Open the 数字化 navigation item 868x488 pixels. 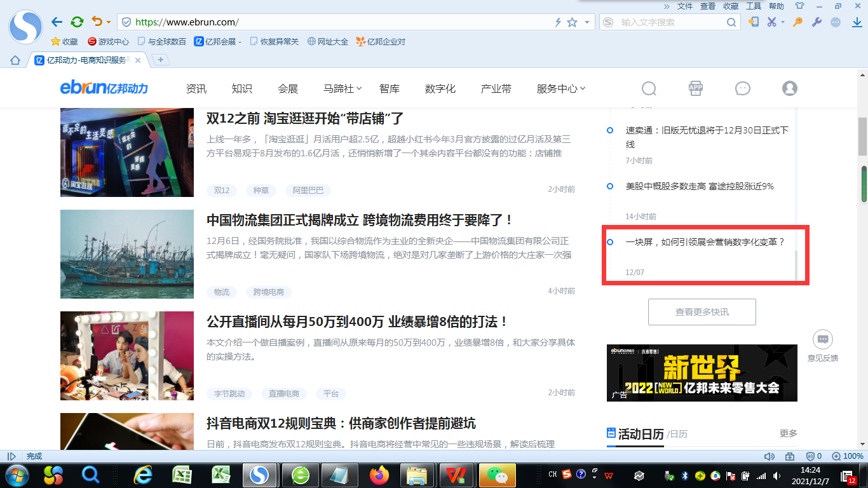pyautogui.click(x=440, y=88)
